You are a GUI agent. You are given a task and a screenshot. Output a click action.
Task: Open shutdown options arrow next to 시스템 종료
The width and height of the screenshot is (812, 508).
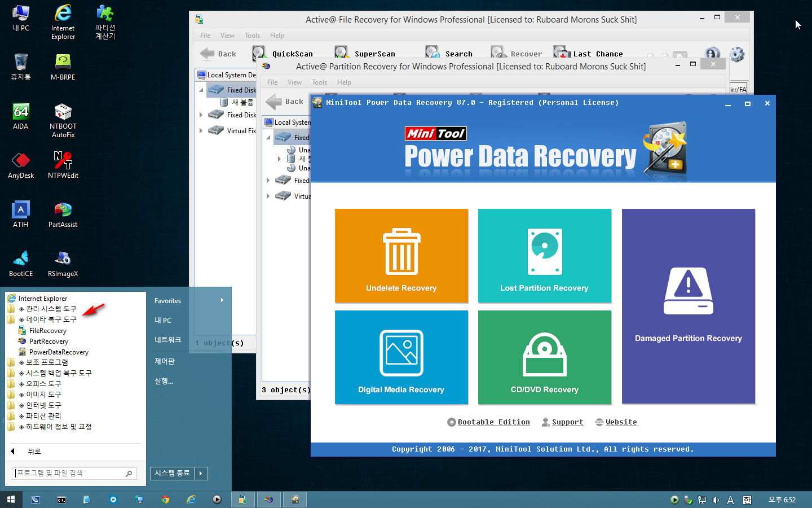coord(201,473)
